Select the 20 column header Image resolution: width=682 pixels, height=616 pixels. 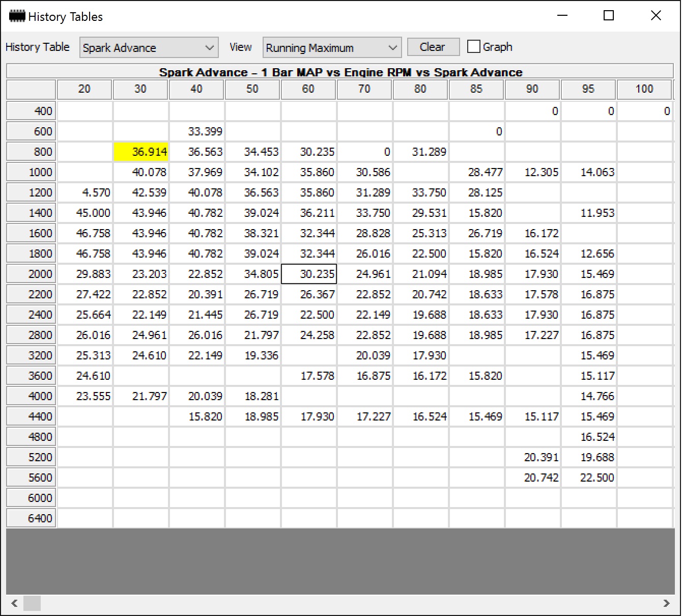click(x=84, y=89)
